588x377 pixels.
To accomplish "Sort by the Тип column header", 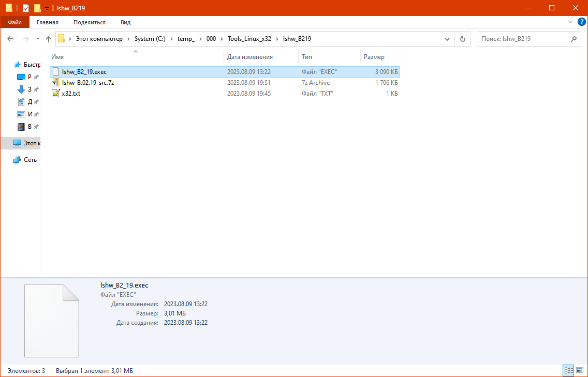I will tap(330, 56).
